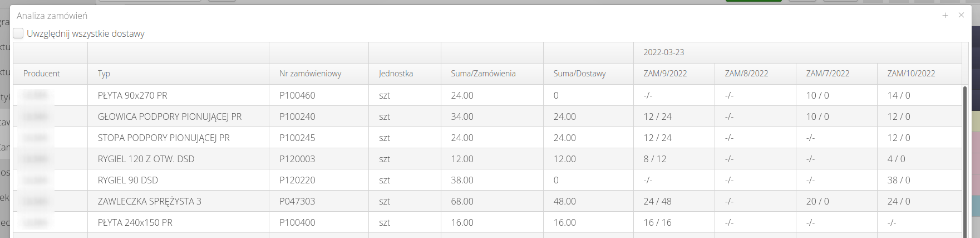Click the plus icon in dialog header

945,16
